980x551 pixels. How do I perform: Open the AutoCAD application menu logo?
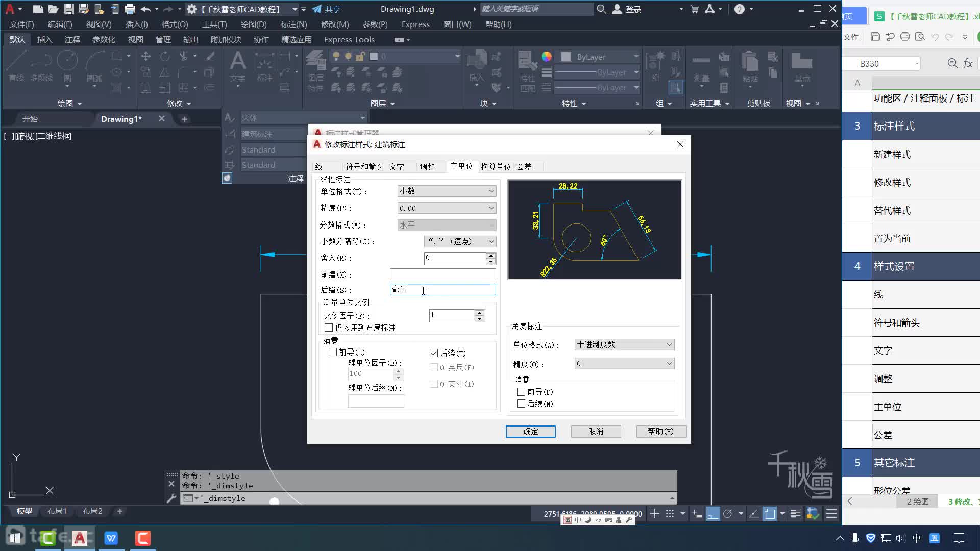coord(10,9)
